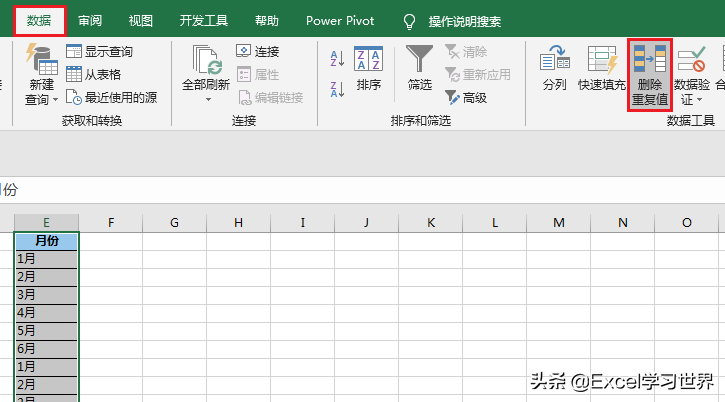The image size is (725, 402).
Task: Select the 4月 cell
Action: [46, 313]
